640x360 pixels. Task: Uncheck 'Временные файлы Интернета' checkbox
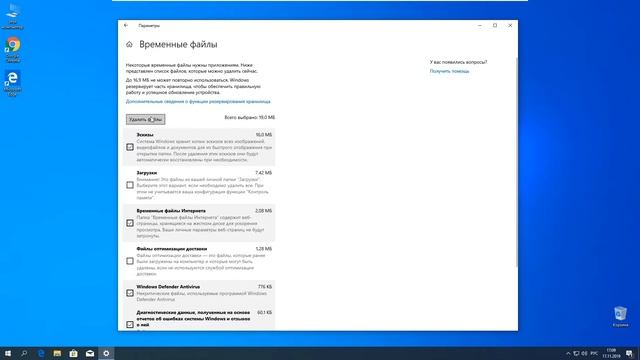(130, 223)
